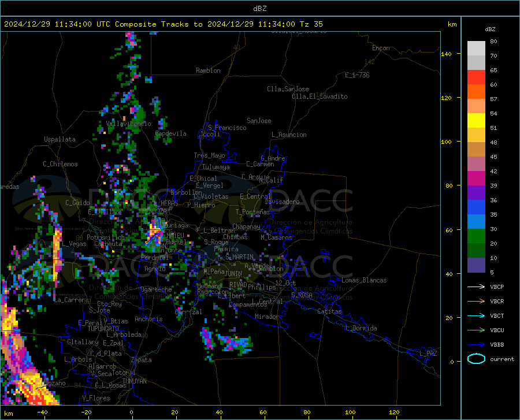The width and height of the screenshot is (520, 420).
Task: Click the Potrerillos place label
Action: [106, 237]
